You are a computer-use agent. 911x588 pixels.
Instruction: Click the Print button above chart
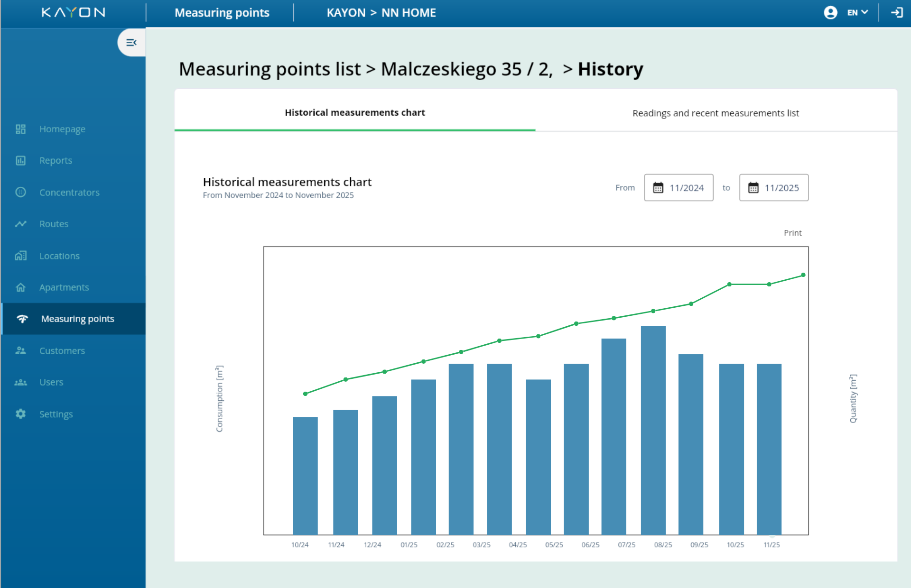tap(792, 233)
